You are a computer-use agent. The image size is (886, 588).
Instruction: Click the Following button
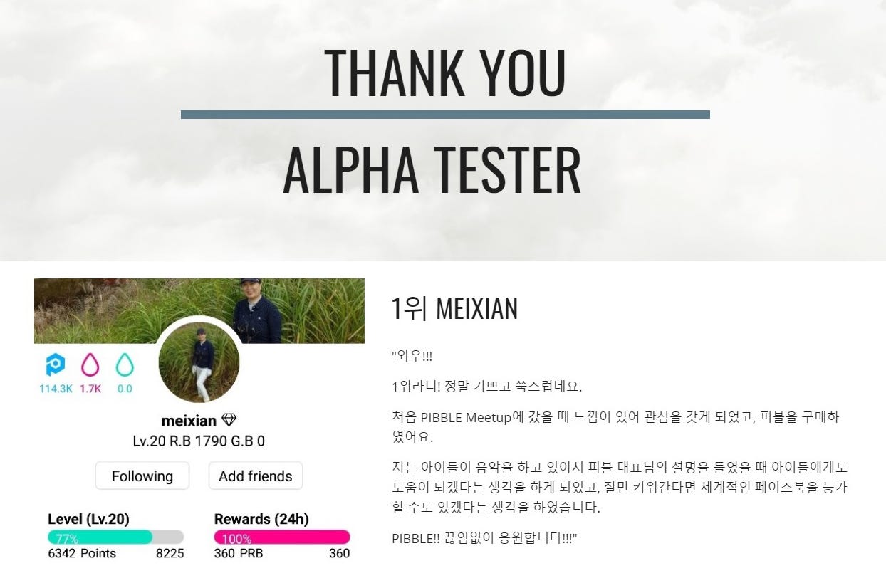click(x=142, y=476)
